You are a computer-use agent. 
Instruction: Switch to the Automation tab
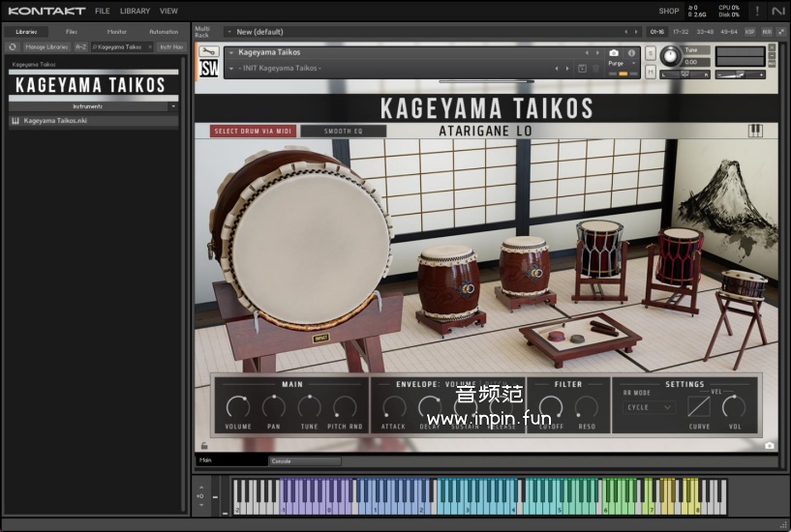[163, 31]
